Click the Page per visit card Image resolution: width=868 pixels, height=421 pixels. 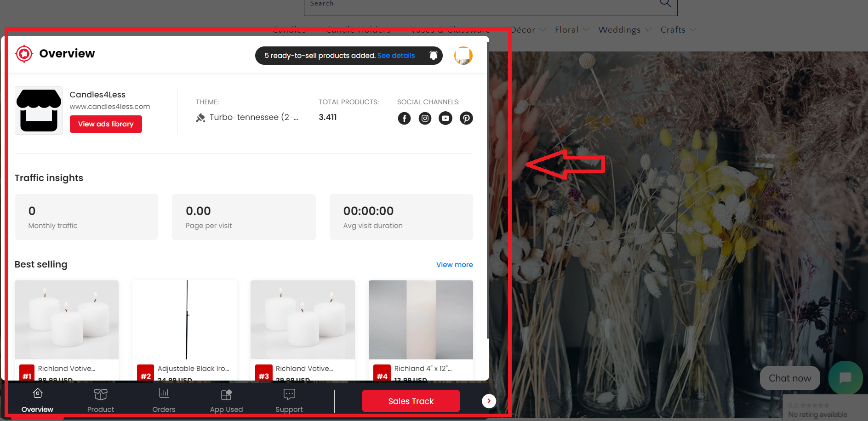click(x=244, y=217)
